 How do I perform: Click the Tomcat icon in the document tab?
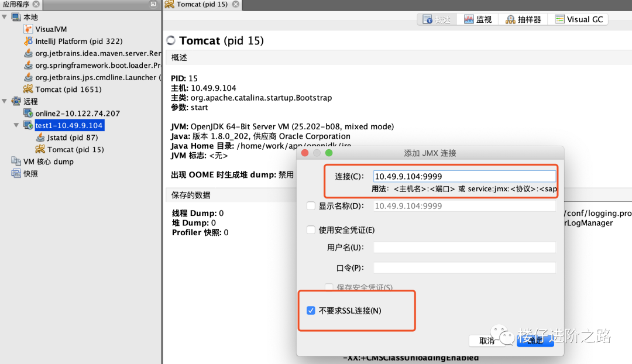click(x=169, y=4)
